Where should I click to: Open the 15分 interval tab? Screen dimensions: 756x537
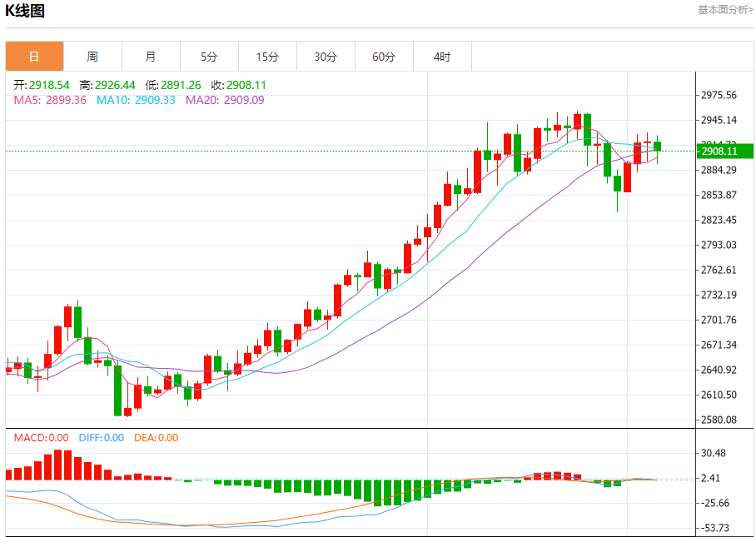[267, 57]
